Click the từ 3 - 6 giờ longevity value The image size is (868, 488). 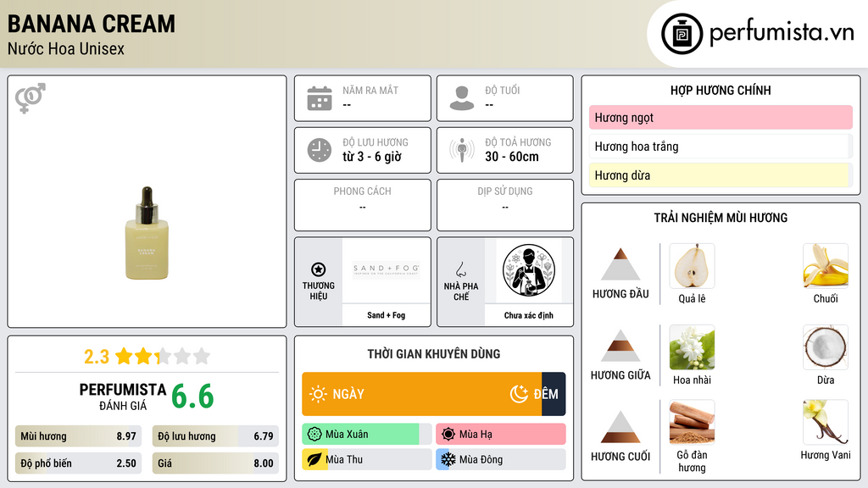tap(372, 157)
